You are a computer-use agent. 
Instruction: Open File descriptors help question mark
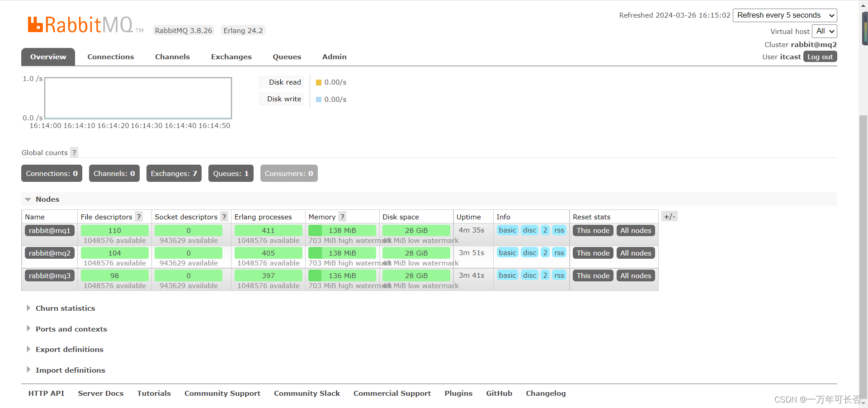139,217
